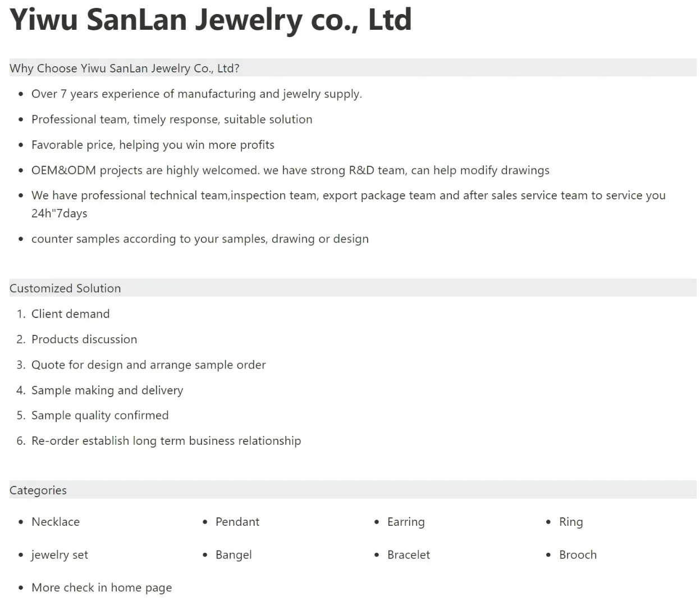Click the OEM&ODM projects bullet text

coord(290,170)
